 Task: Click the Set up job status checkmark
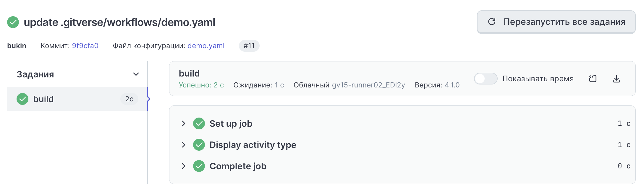point(199,123)
